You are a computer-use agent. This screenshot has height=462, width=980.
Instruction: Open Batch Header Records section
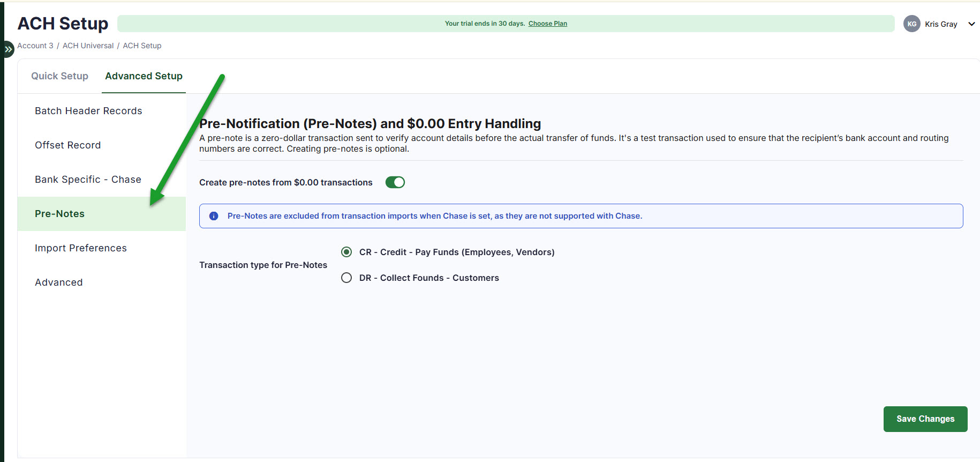coord(88,111)
